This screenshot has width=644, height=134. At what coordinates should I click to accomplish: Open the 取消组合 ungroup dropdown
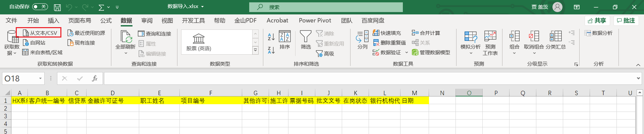(x=534, y=43)
